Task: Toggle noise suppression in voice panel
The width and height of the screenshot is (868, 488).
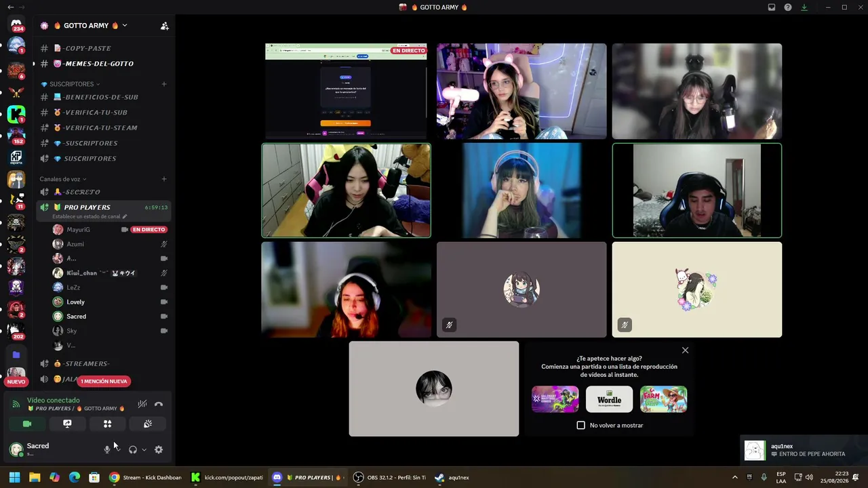Action: (x=142, y=404)
